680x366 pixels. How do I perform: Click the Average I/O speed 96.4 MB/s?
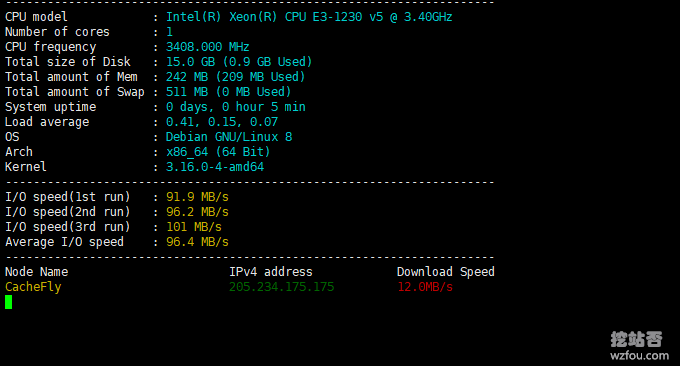[197, 242]
